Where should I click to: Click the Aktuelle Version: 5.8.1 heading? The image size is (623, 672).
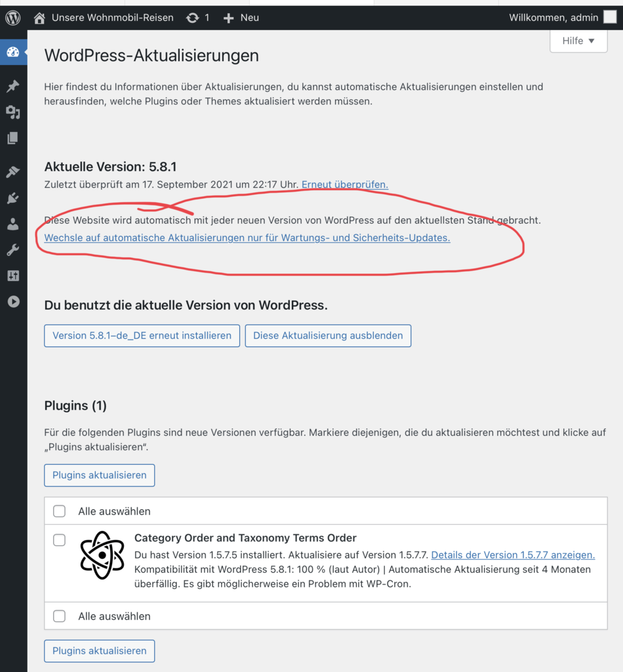coord(110,167)
